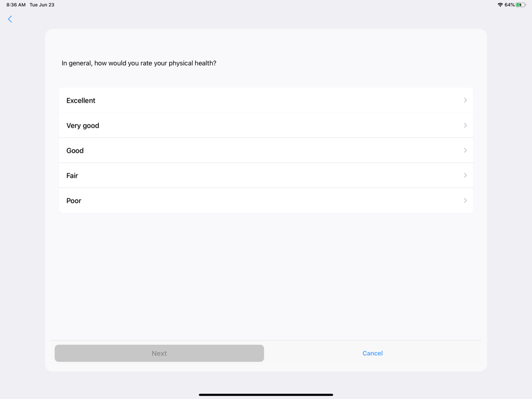Tap the Wi-Fi status icon

(500, 5)
